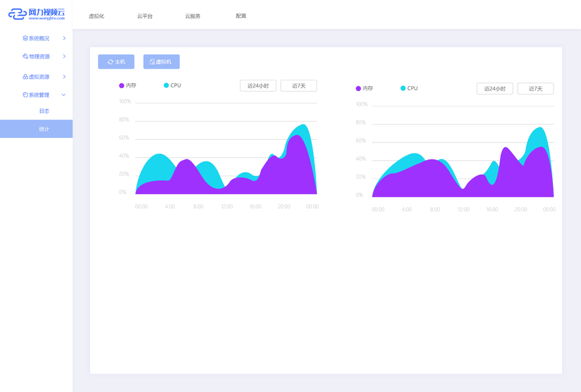
Task: Toggle CPU legend on right chart
Action: pos(409,89)
